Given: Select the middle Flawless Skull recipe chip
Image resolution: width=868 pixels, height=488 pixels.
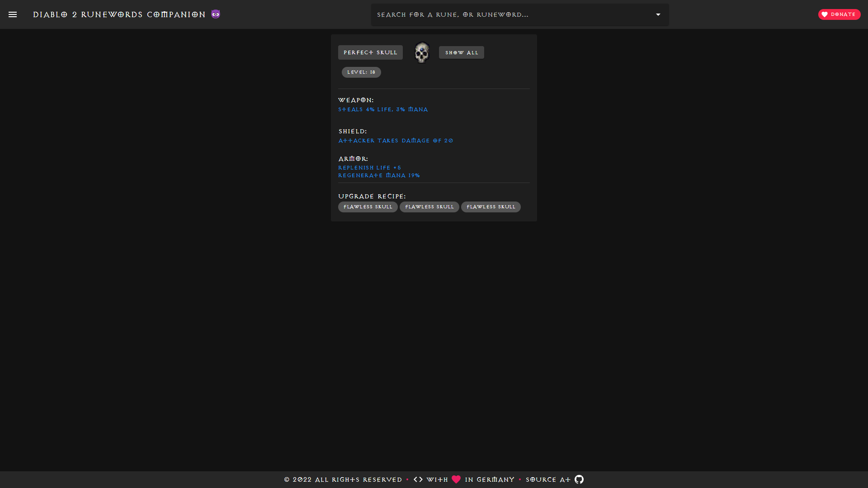Looking at the screenshot, I should coord(429,207).
